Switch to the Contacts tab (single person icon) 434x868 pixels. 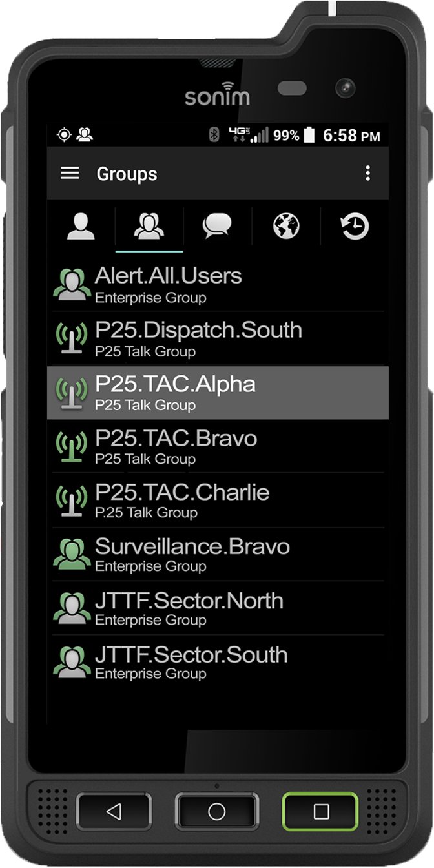point(81,227)
